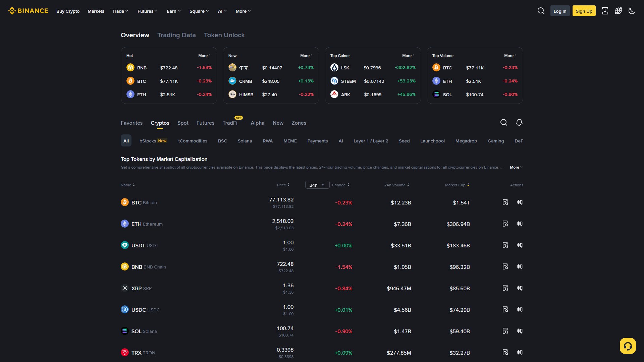Expand the More menu in header
The image size is (644, 362).
(x=243, y=11)
